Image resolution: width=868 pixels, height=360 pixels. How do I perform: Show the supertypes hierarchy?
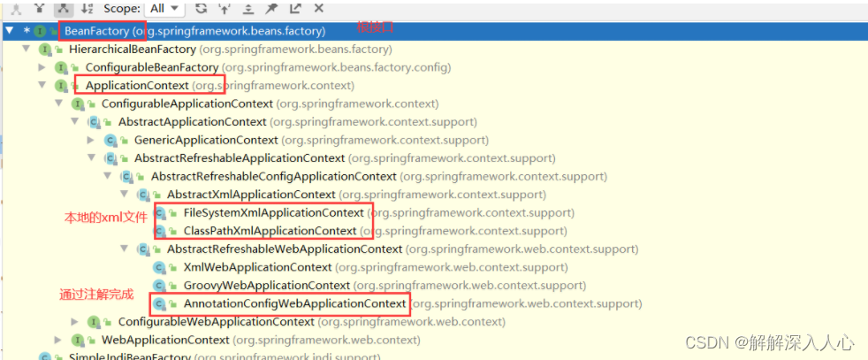coord(39,7)
